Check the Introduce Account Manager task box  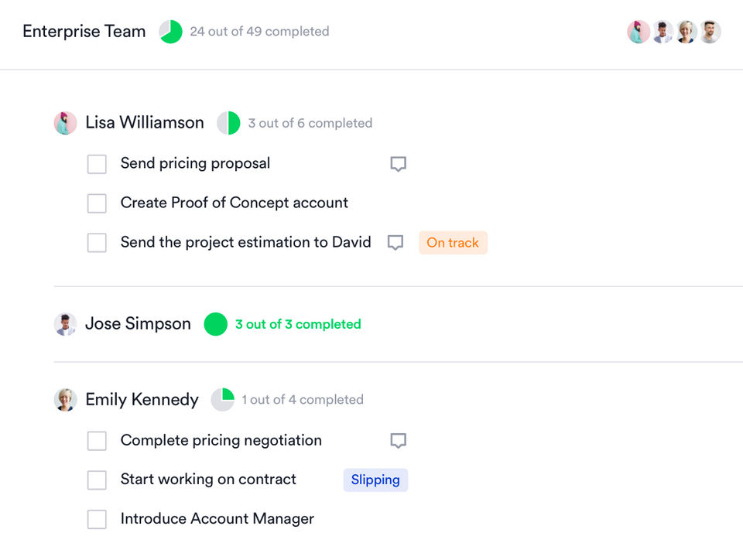click(97, 519)
